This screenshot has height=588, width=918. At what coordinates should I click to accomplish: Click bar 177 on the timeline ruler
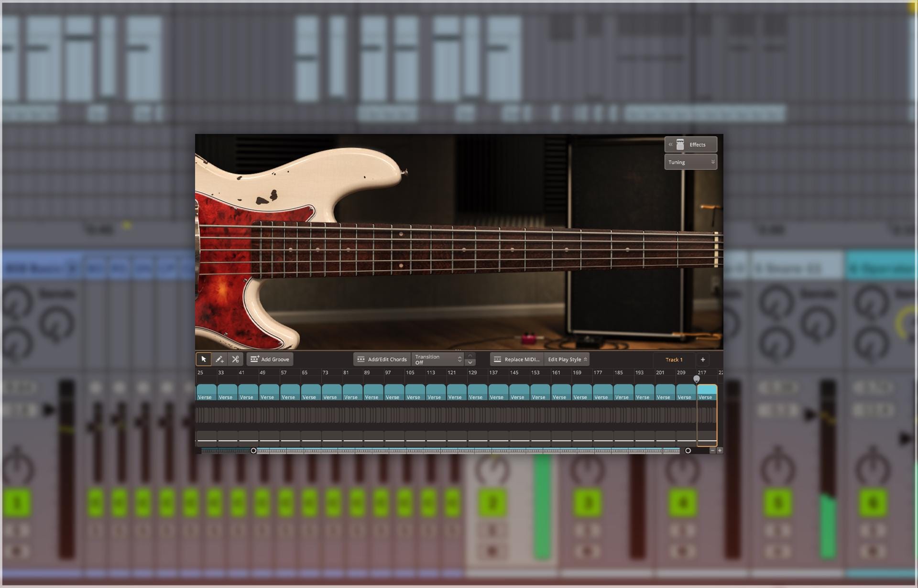[598, 372]
